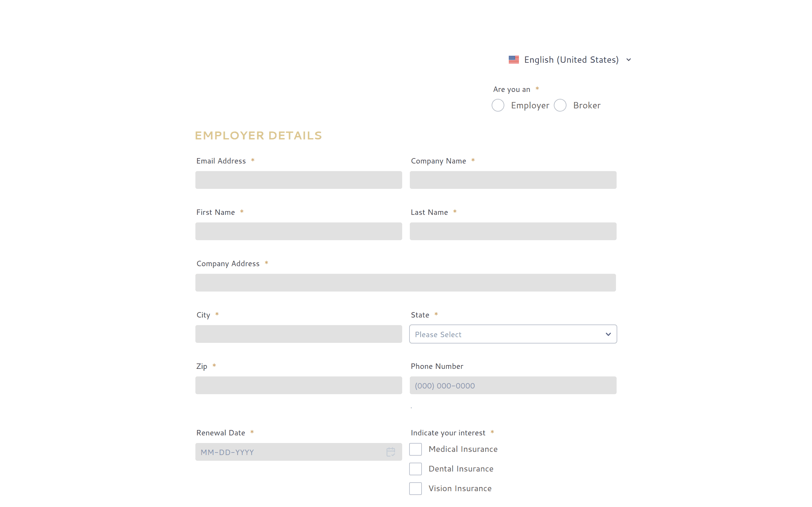Choose the Broker radio option

click(x=560, y=105)
